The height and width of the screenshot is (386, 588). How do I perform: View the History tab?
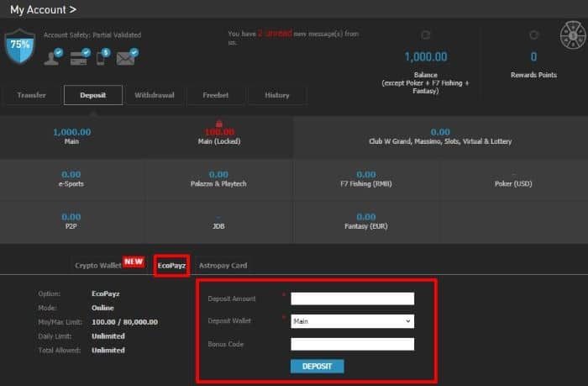tap(276, 95)
